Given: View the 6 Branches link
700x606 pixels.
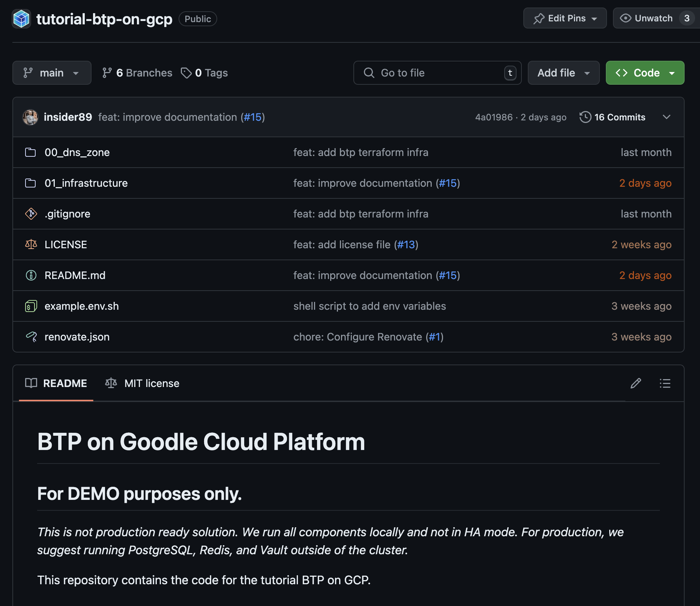Looking at the screenshot, I should [x=137, y=73].
